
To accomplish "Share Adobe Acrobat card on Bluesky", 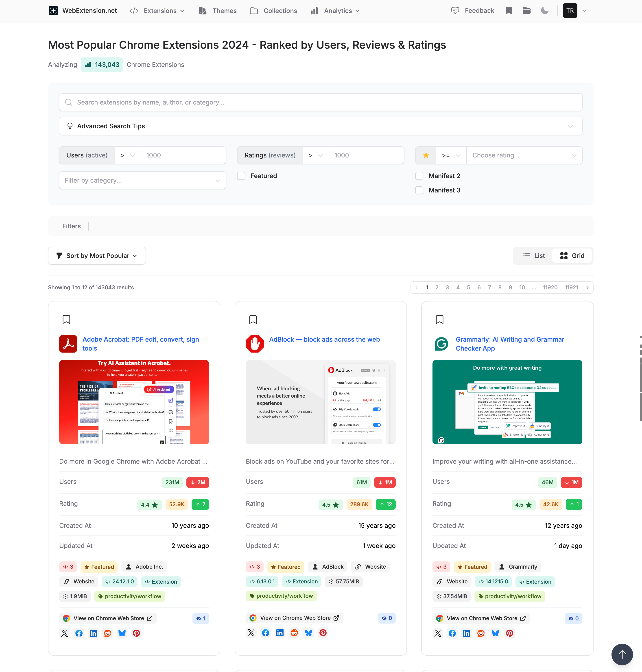I will point(122,633).
